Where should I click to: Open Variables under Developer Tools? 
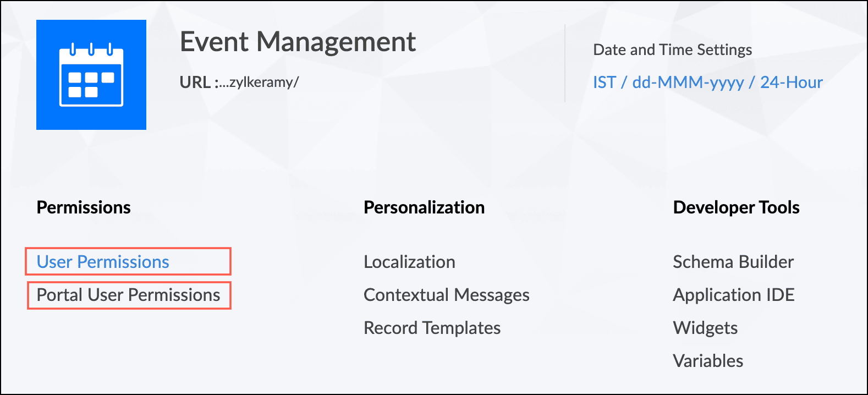pos(707,361)
